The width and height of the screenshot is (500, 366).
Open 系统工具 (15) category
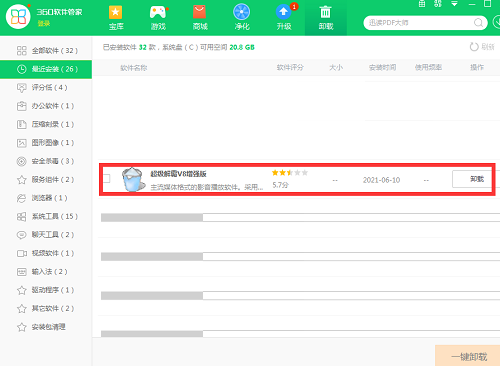[x=46, y=216]
